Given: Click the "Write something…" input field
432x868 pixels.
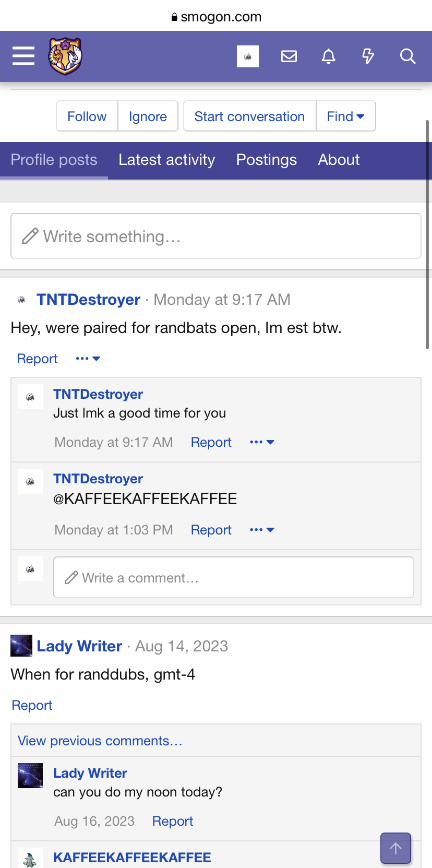Looking at the screenshot, I should (216, 236).
